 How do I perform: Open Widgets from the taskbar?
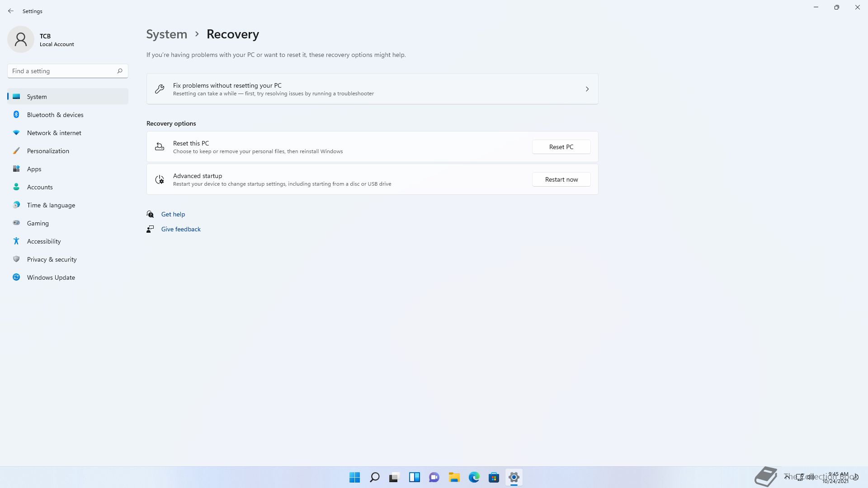tap(414, 477)
